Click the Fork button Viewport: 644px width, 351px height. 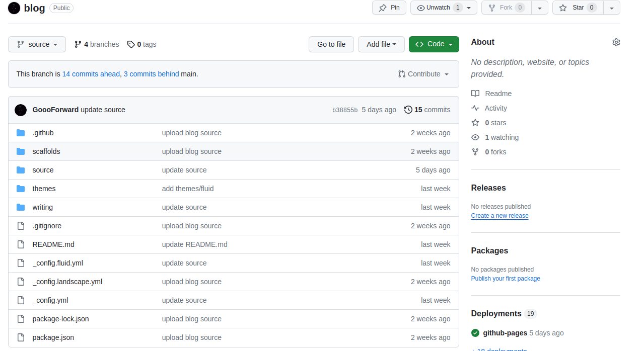coord(507,8)
